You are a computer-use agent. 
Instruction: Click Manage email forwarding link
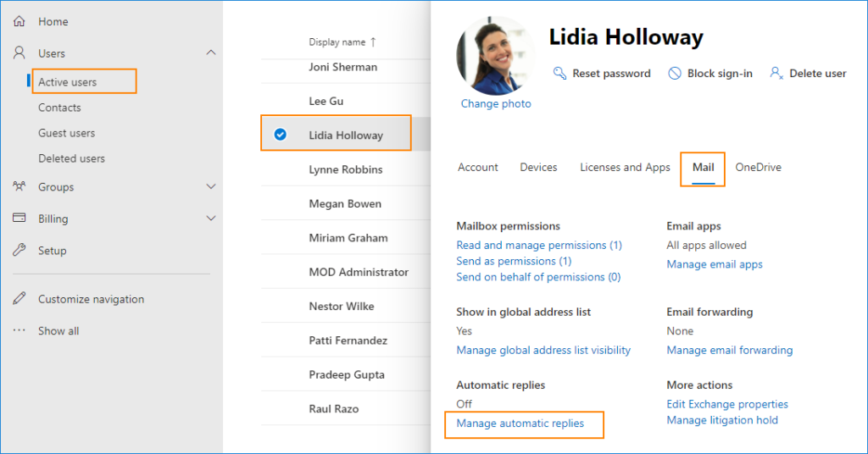pos(729,350)
